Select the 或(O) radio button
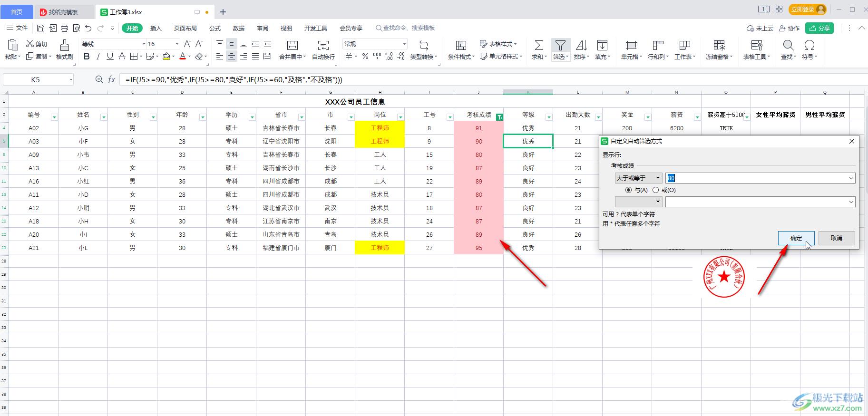The height and width of the screenshot is (416, 868). (656, 190)
